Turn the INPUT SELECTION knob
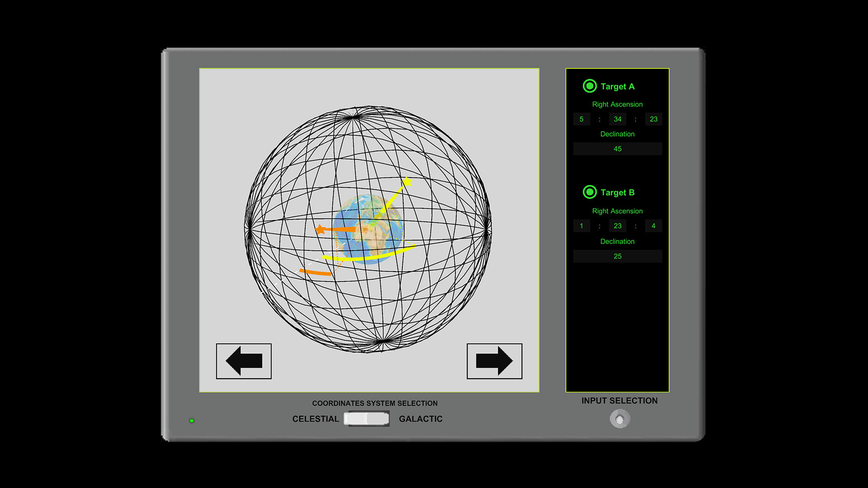 619,419
